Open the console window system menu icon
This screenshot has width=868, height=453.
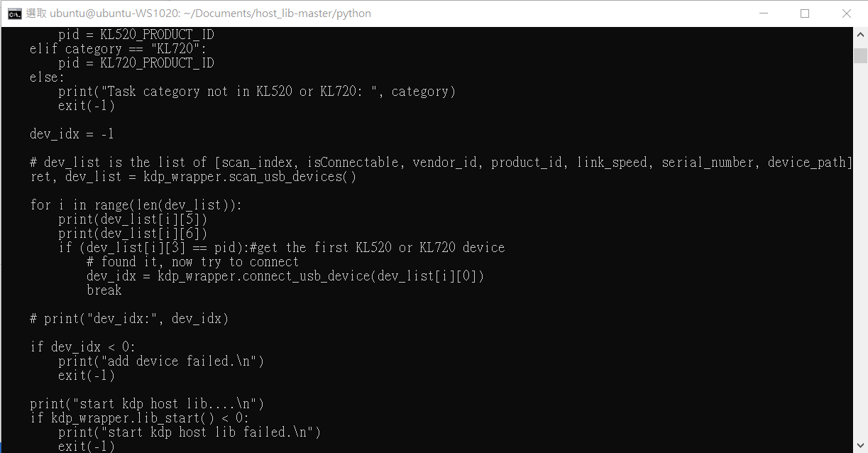pos(14,13)
